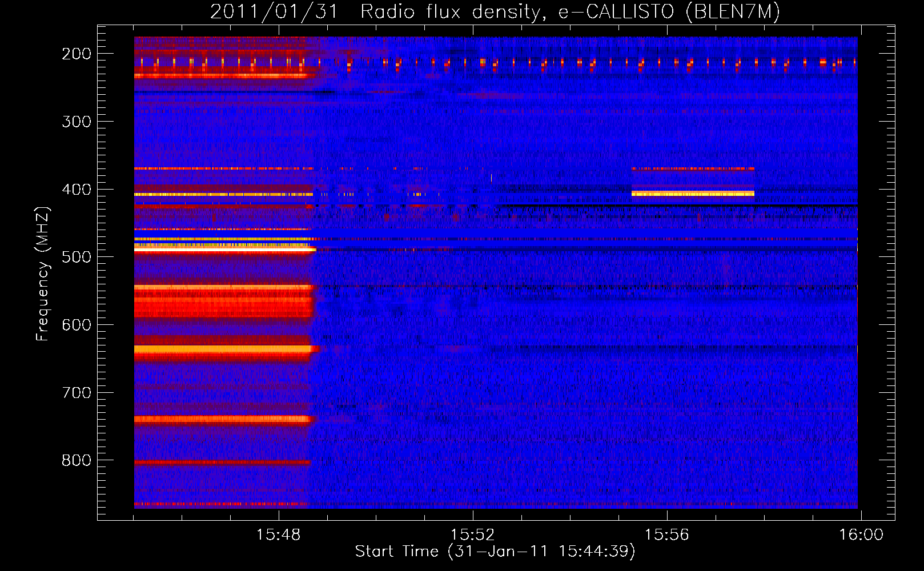
Task: Click the 15:56 time tick label
Action: pos(667,535)
